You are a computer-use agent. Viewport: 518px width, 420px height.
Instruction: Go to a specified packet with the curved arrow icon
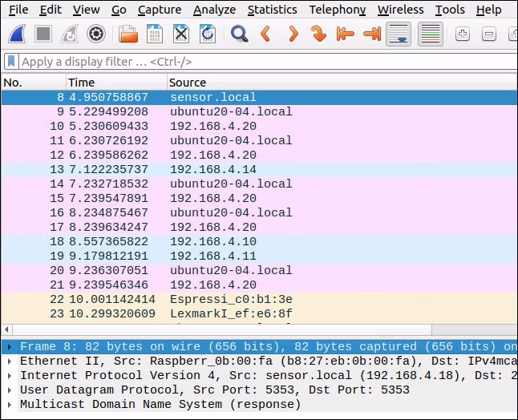click(x=318, y=34)
